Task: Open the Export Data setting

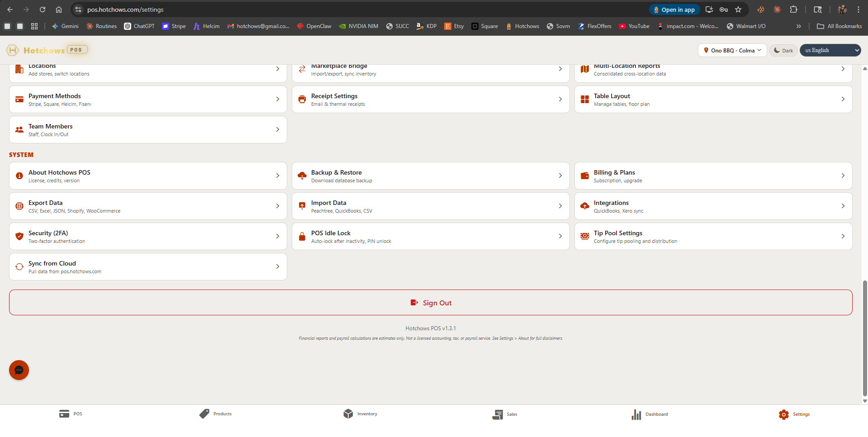Action: (148, 206)
